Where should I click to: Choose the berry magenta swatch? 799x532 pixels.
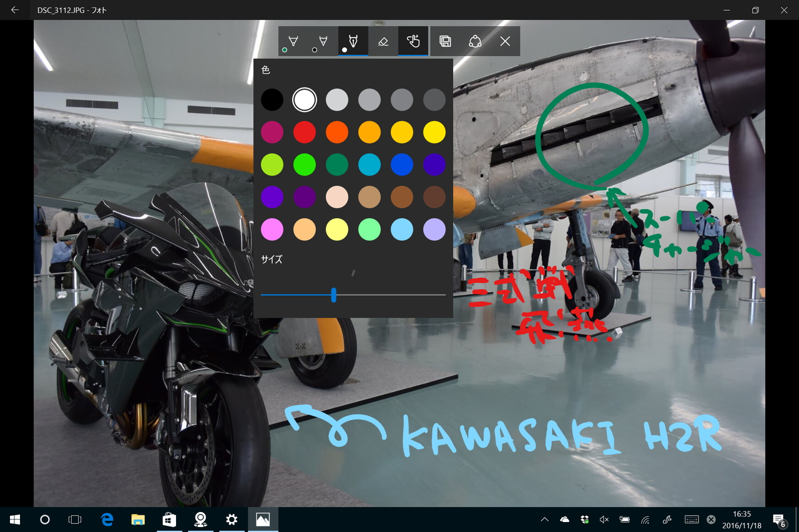tap(272, 132)
